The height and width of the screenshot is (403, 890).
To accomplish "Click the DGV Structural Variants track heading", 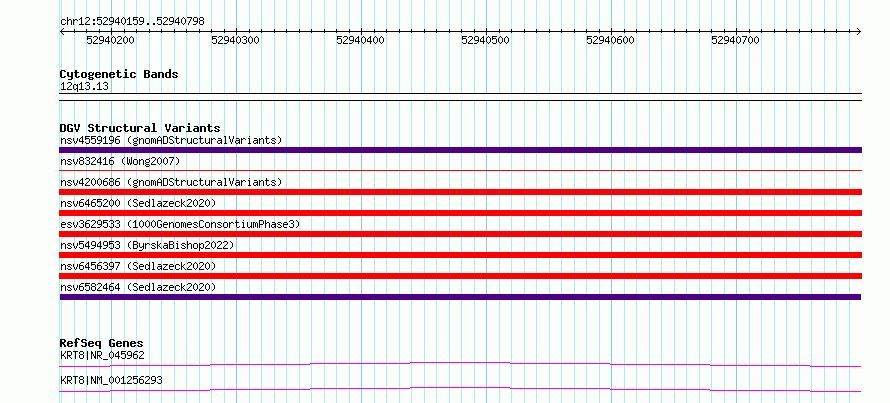I will (140, 128).
